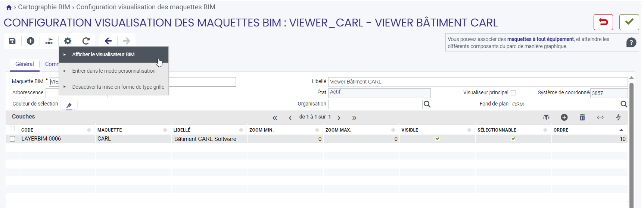Select all rows checkbox in Couches header

pos(12,129)
